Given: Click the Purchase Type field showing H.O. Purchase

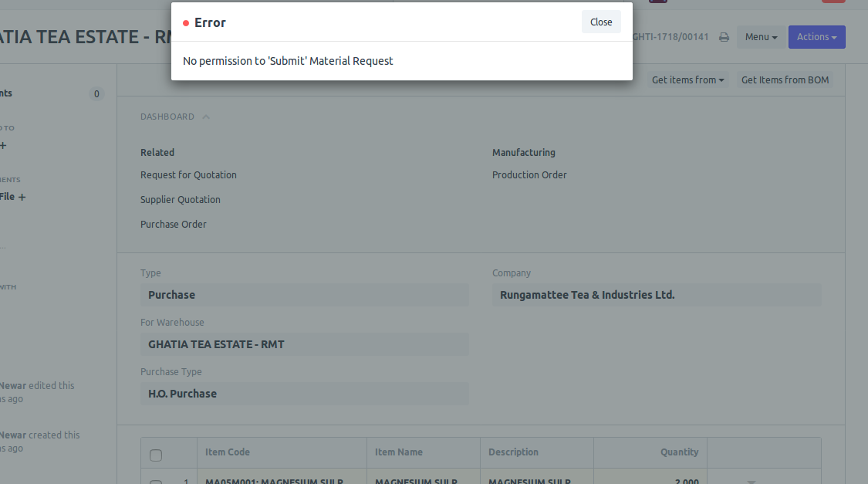Looking at the screenshot, I should tap(304, 394).
